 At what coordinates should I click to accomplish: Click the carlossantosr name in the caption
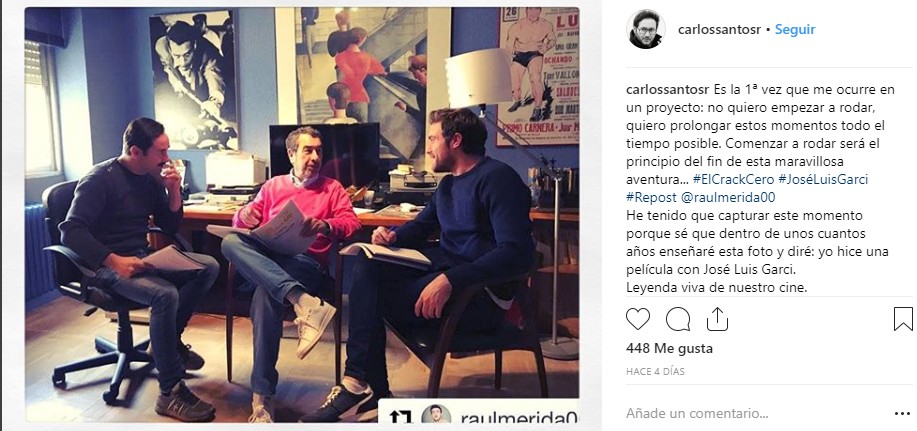(x=668, y=90)
